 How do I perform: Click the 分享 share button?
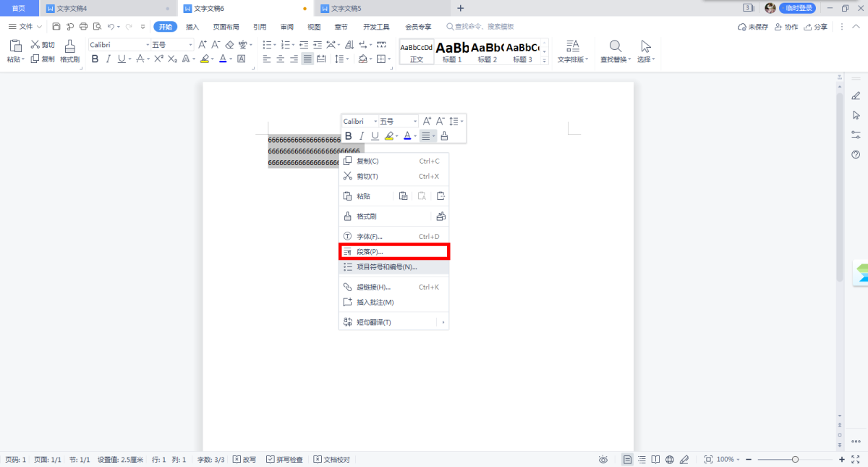(816, 27)
